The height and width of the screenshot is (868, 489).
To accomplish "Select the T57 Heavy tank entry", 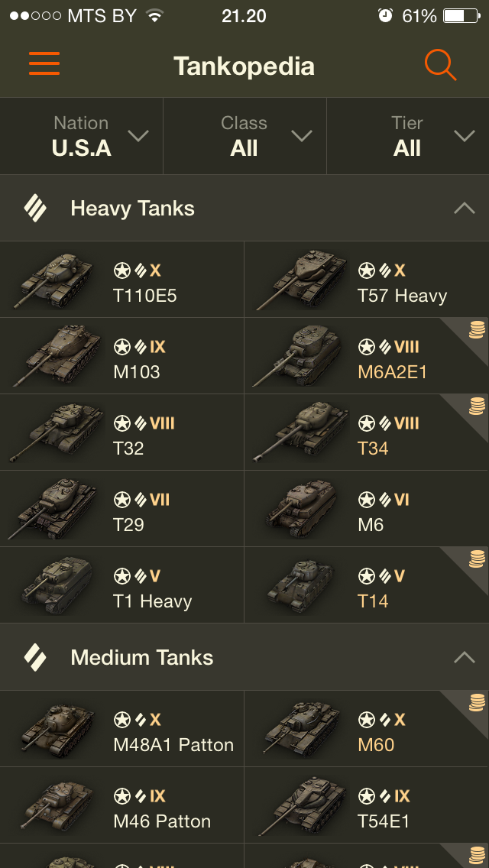I will [x=367, y=280].
